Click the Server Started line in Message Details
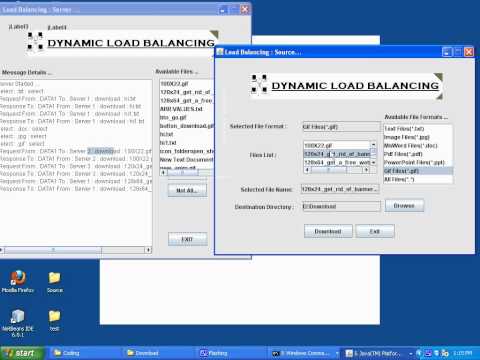 click(18, 84)
